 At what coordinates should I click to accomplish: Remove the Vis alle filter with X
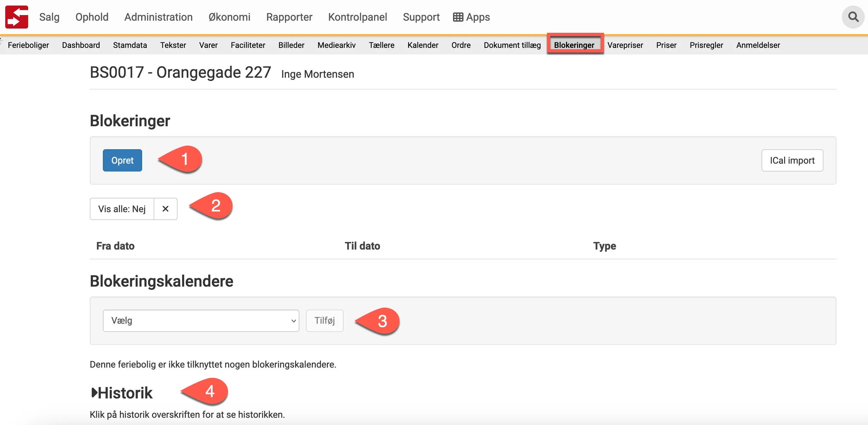pyautogui.click(x=165, y=209)
